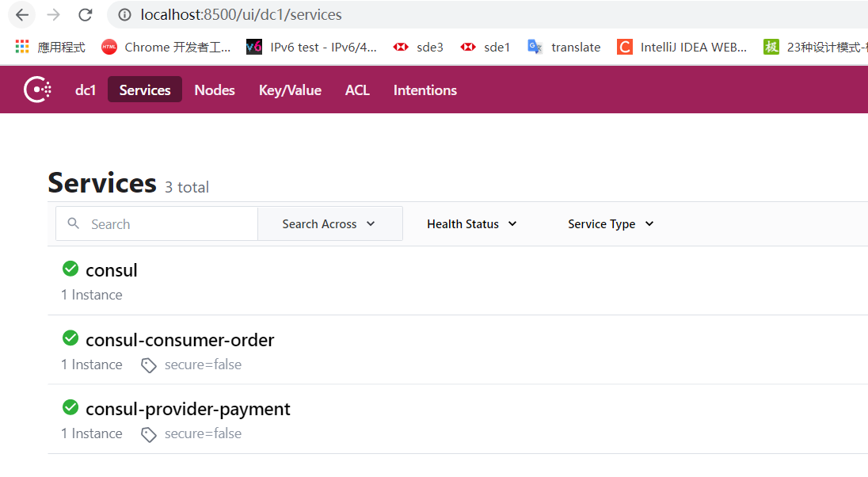Image resolution: width=868 pixels, height=477 pixels.
Task: Open the apps grid bookmark icon
Action: [22, 47]
